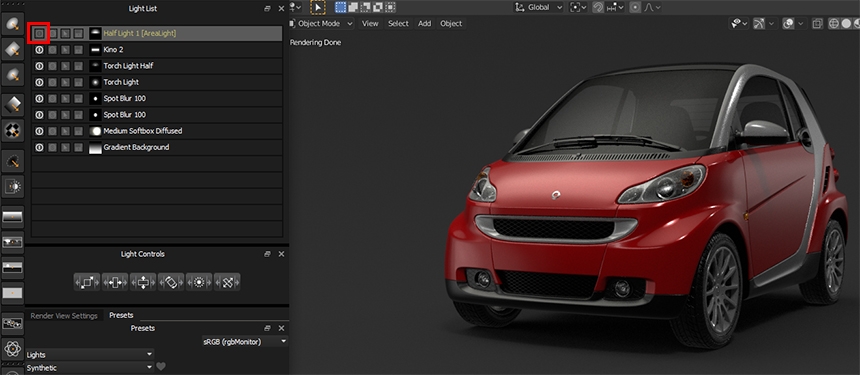Screen dimensions: 860x375
Task: Click the heart favorite icon beside Synthetic
Action: click(161, 367)
